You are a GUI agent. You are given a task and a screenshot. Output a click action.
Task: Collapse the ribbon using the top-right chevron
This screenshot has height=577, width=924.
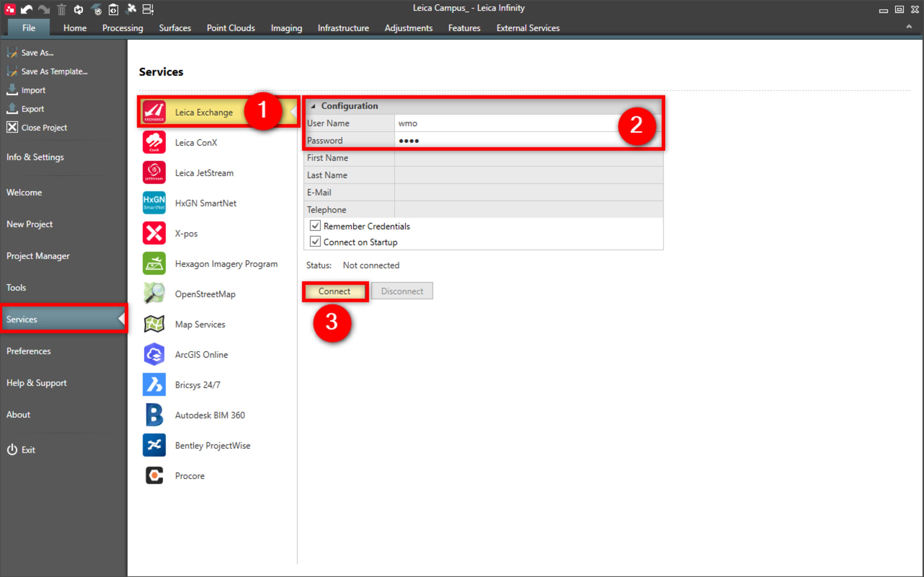click(x=909, y=27)
